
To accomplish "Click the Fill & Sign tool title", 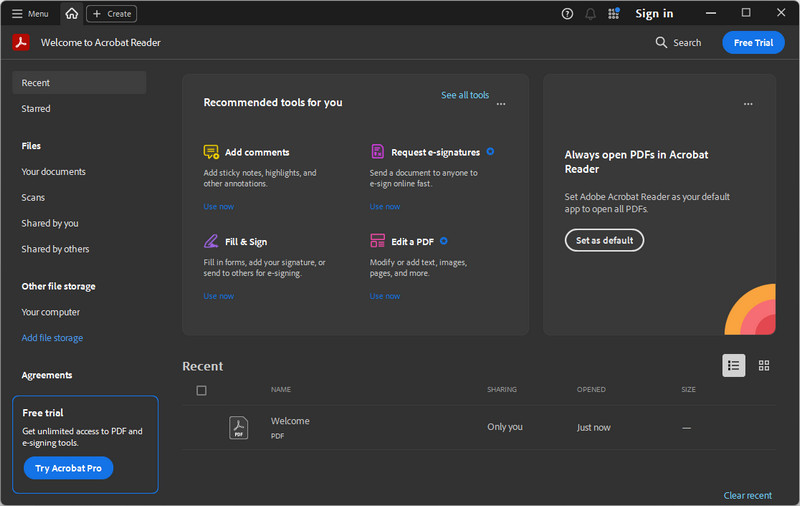I will [x=246, y=242].
